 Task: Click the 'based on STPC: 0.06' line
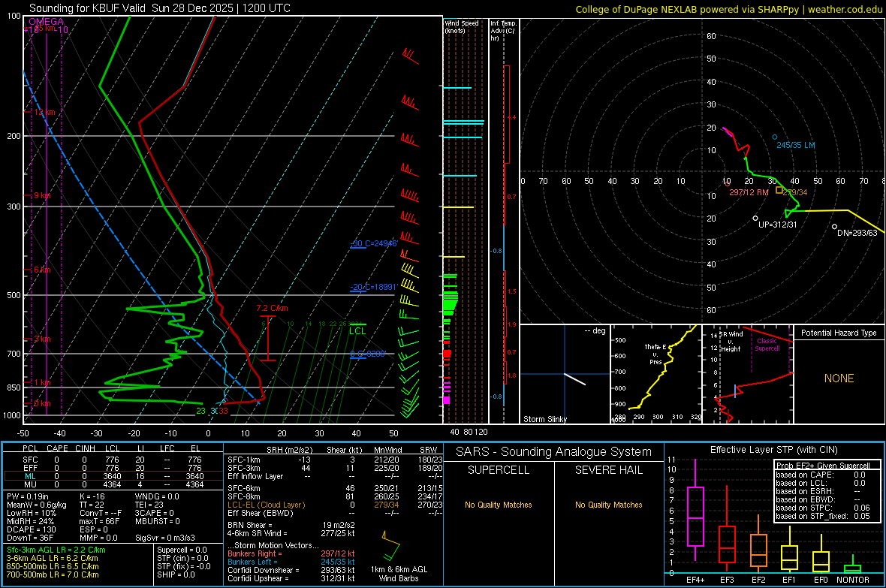pos(823,508)
